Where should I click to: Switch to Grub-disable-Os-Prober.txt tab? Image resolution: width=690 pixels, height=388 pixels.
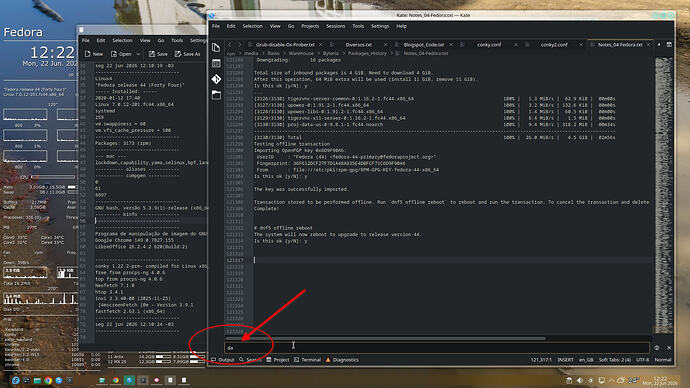point(285,44)
